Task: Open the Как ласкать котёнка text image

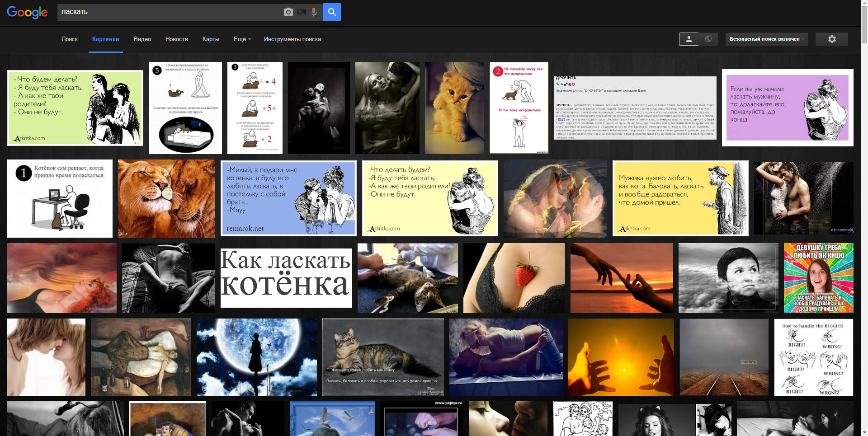Action: [286, 278]
